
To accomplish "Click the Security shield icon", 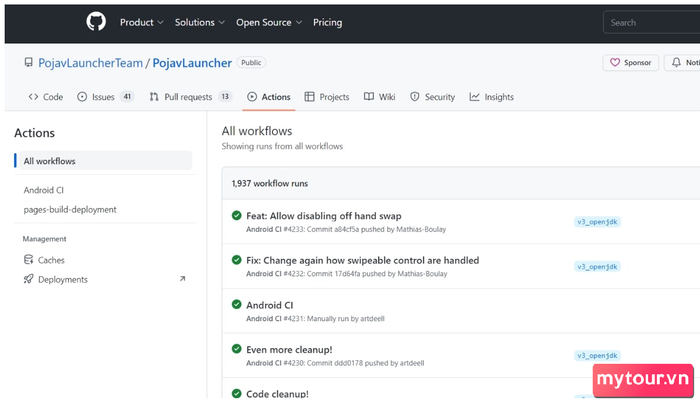I will (x=415, y=96).
